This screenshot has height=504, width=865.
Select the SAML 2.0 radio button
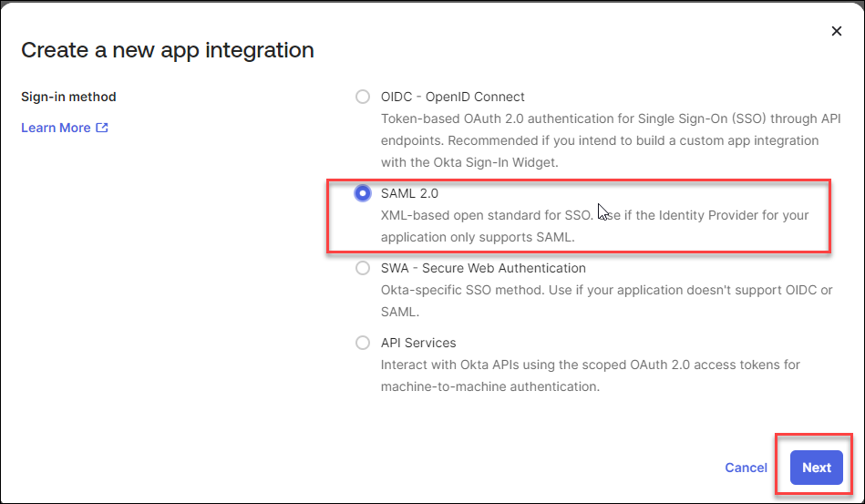click(363, 193)
